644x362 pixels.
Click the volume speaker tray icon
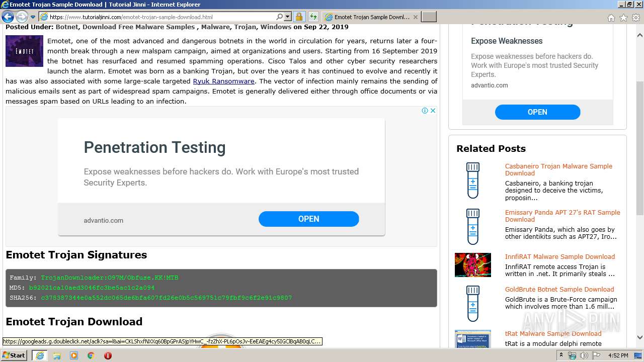[584, 355]
